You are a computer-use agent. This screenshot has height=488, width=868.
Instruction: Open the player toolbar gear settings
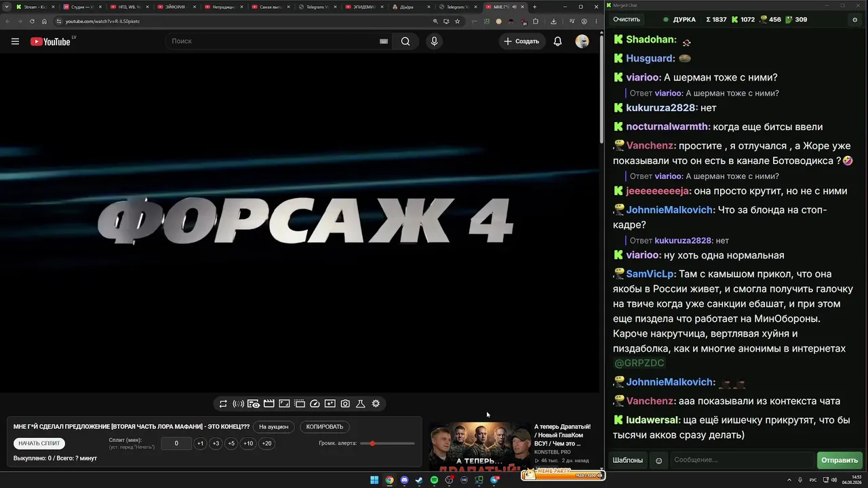point(376,404)
